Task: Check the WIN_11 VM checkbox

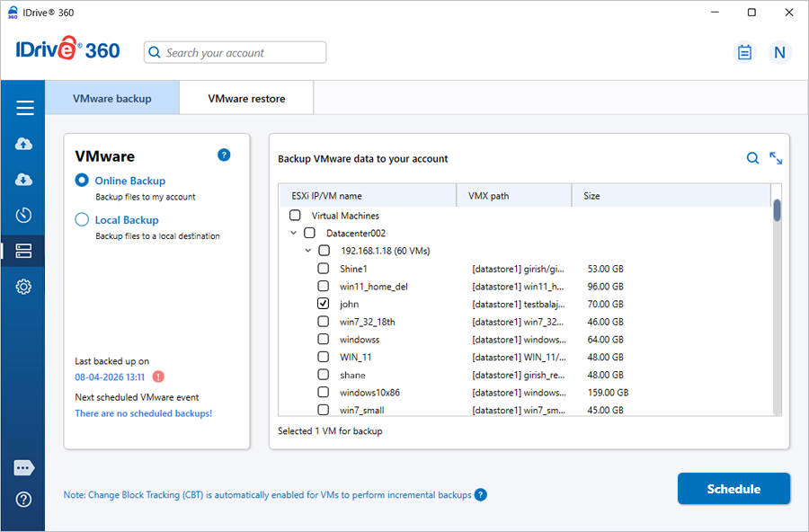Action: point(323,357)
